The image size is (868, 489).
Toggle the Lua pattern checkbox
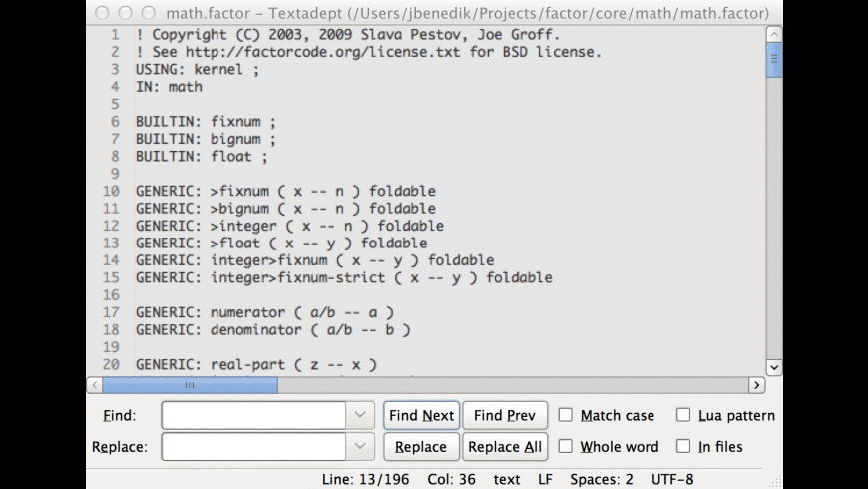pos(683,415)
